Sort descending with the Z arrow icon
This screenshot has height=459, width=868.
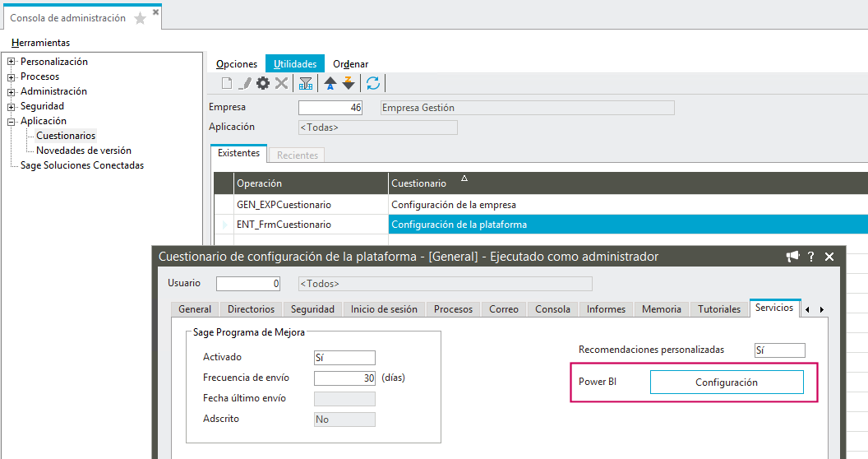click(349, 83)
